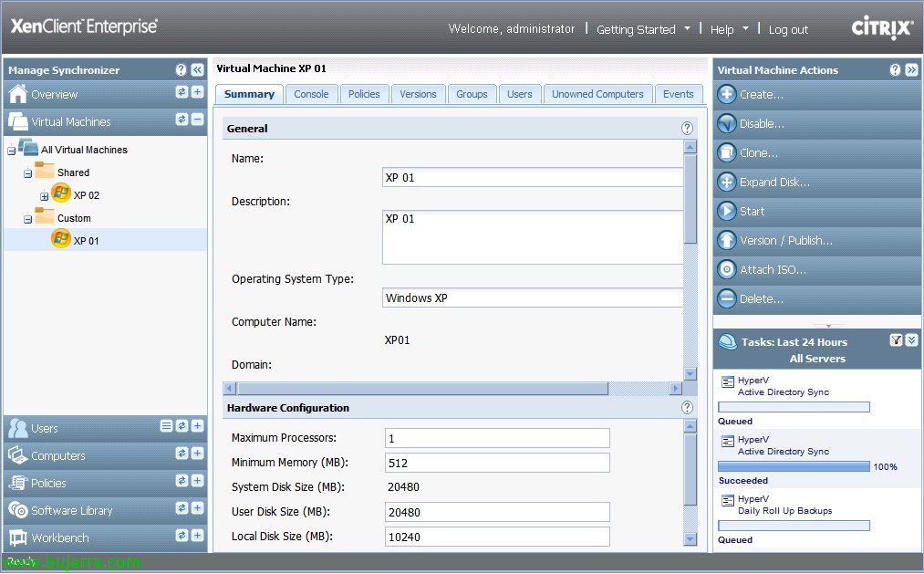Click the plus icon on sidebar Policies row
Screen dimensions: 924x574
pos(197,480)
